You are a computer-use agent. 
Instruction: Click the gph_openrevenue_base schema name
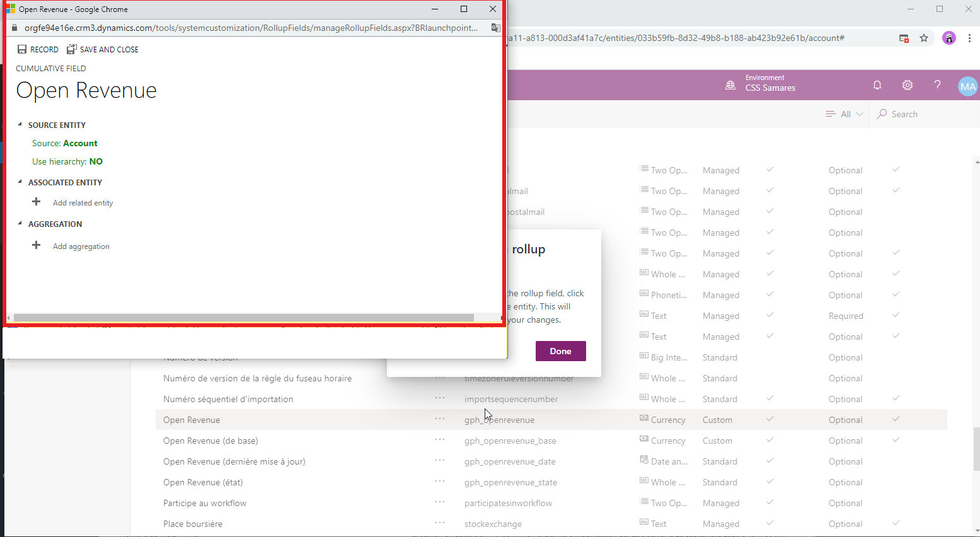510,441
